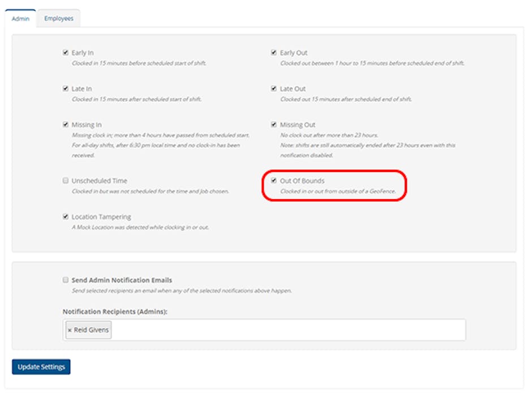Switch to the Admin tab

tap(20, 19)
